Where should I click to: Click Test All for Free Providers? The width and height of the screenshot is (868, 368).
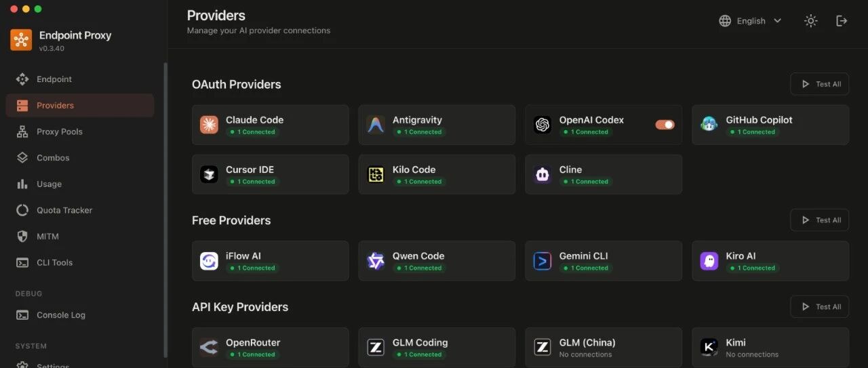point(819,220)
